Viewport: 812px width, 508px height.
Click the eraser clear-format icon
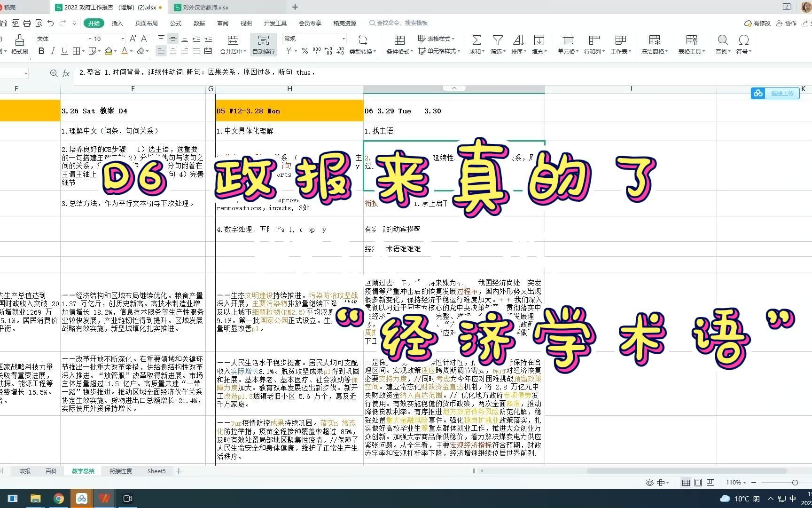[x=141, y=51]
